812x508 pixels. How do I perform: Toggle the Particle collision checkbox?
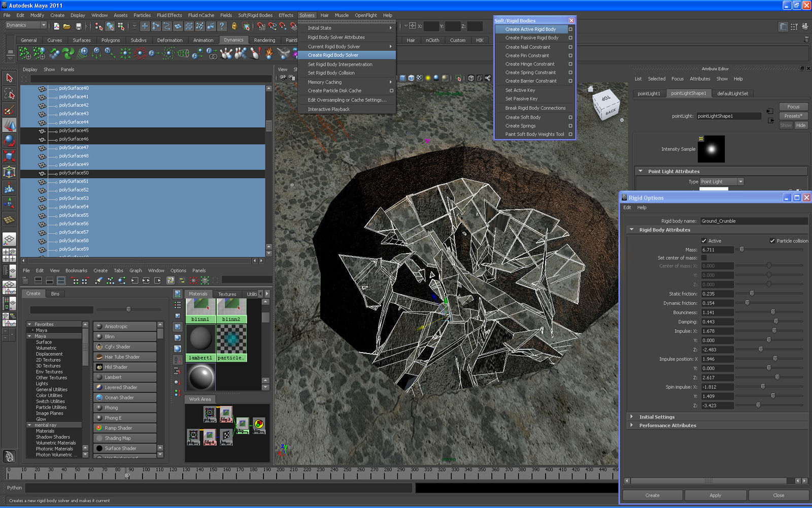pyautogui.click(x=772, y=241)
